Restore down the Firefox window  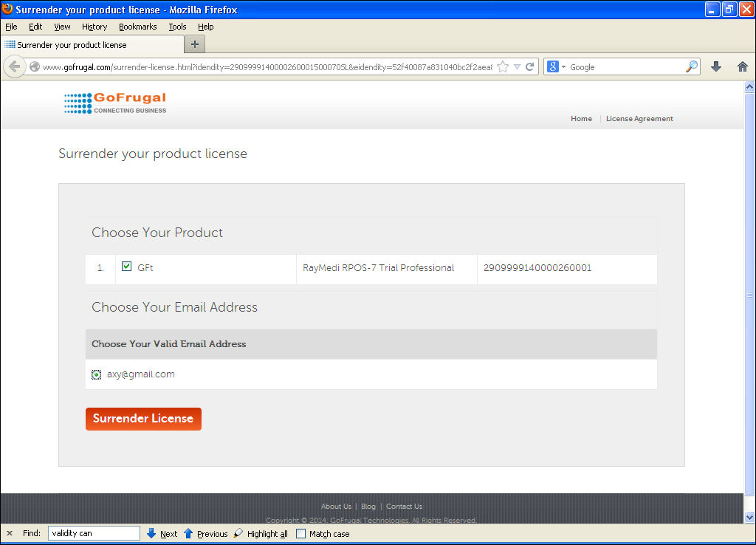pos(729,10)
